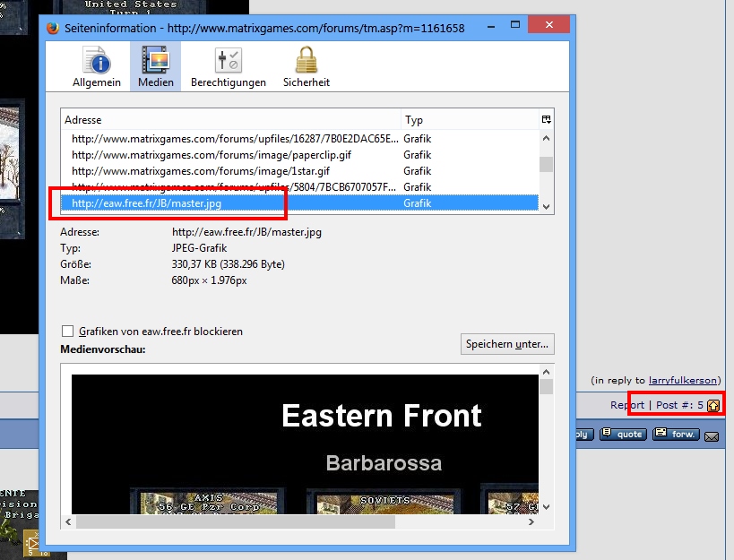
Task: Select the address value http://eaw.free.fr/JB/master.jpg
Action: [x=246, y=232]
